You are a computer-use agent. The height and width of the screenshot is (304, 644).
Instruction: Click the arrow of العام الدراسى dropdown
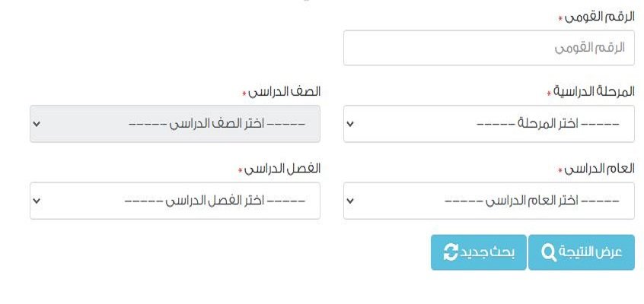350,201
